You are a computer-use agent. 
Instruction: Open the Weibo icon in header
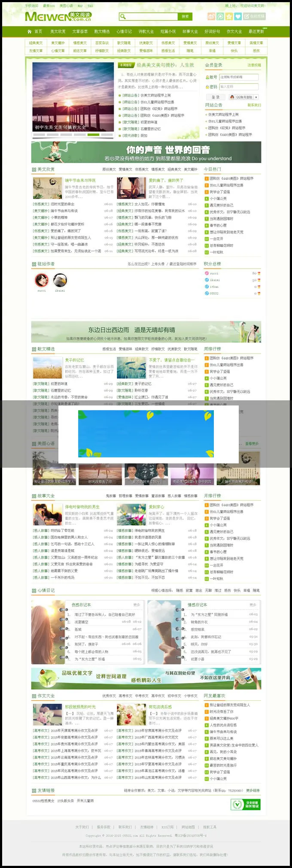pos(211,16)
